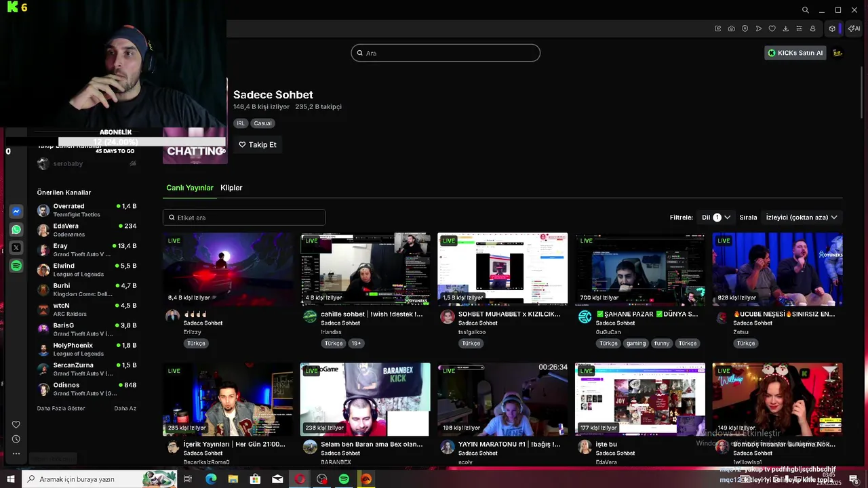Open the İzleyici (çoktan aza) sort dropdown

[802, 218]
